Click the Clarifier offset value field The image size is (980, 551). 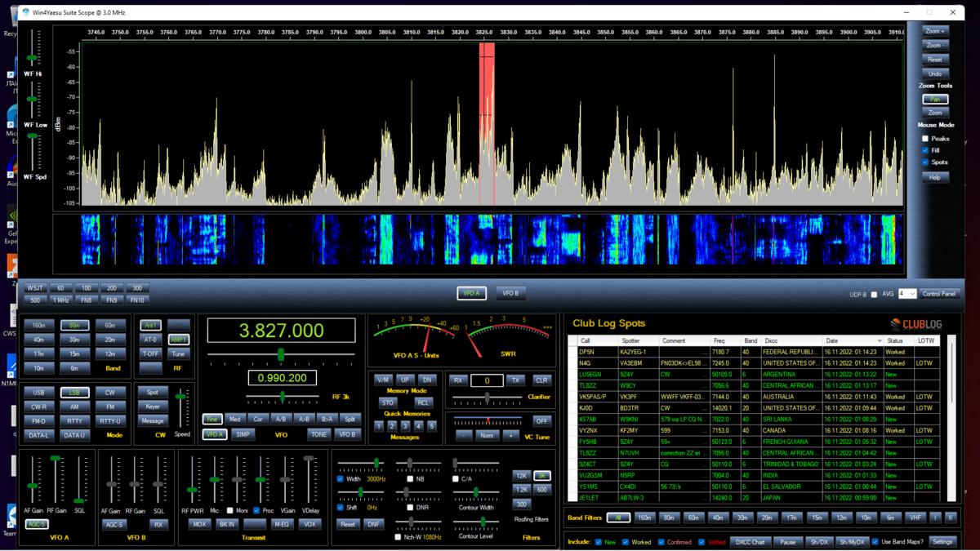coord(487,380)
